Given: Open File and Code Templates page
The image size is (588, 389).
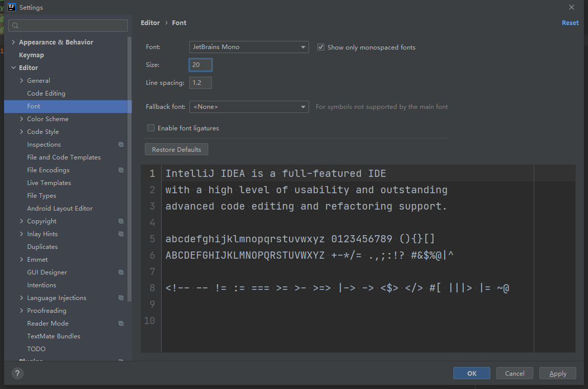Looking at the screenshot, I should pyautogui.click(x=64, y=157).
